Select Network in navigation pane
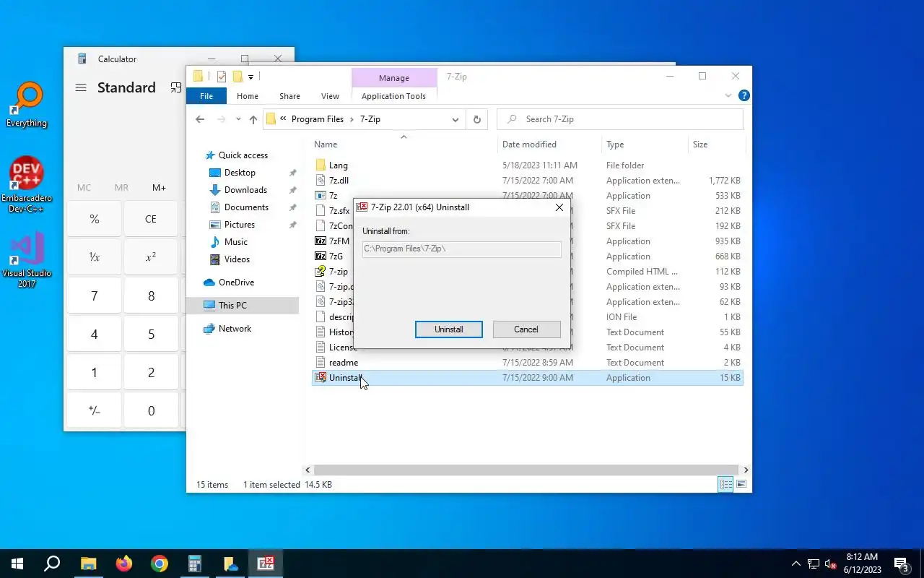 pos(235,329)
